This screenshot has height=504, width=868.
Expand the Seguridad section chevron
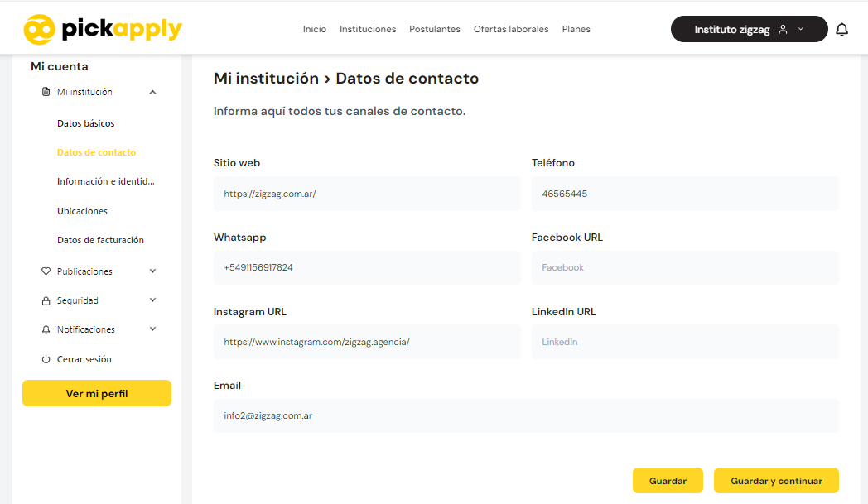152,300
